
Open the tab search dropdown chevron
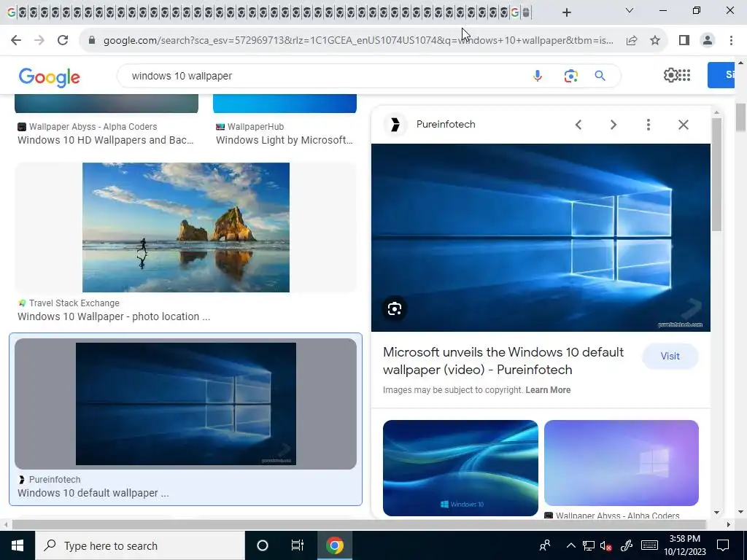coord(630,10)
